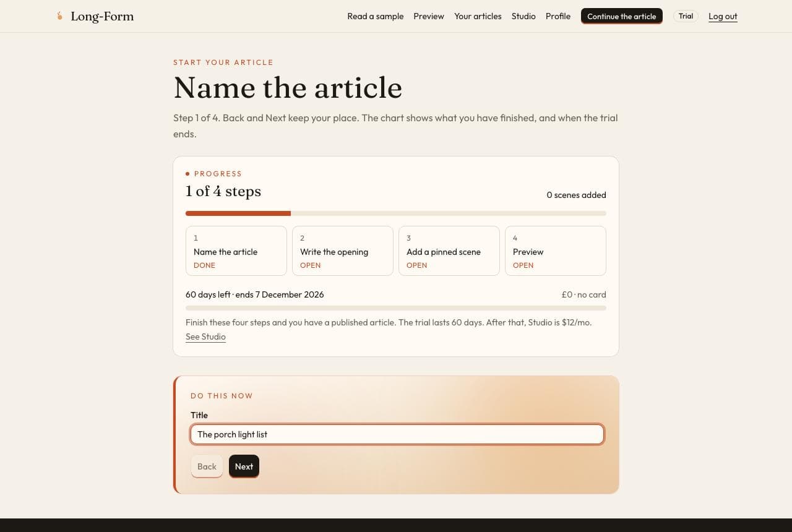Open the Profile page
The width and height of the screenshot is (792, 532).
[x=558, y=16]
